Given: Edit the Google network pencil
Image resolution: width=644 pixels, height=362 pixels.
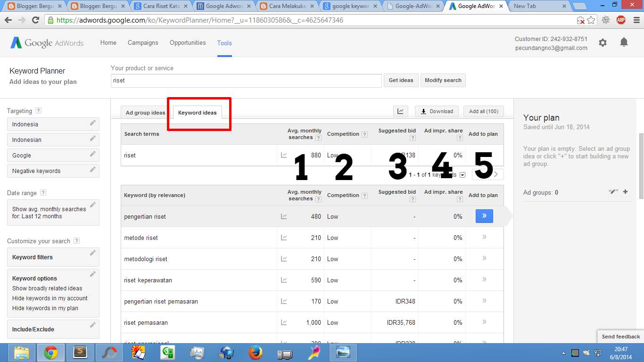Looking at the screenshot, I should click(x=93, y=154).
